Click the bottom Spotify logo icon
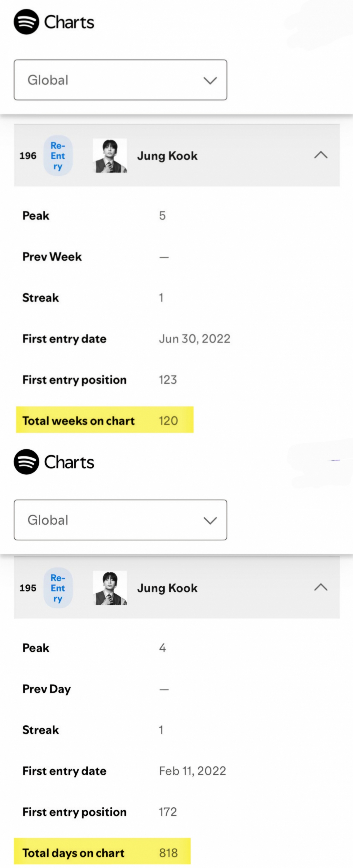This screenshot has height=868, width=353. tap(26, 462)
